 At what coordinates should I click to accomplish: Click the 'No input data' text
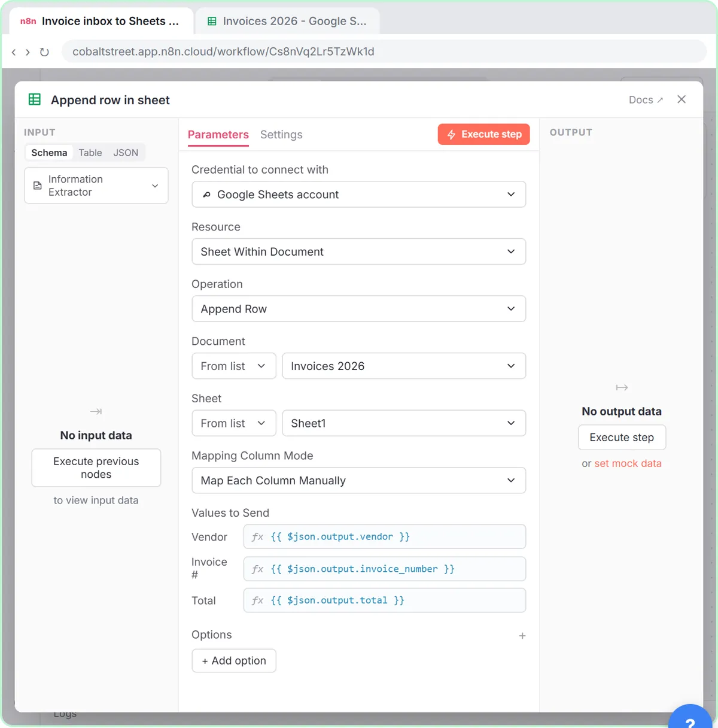96,435
